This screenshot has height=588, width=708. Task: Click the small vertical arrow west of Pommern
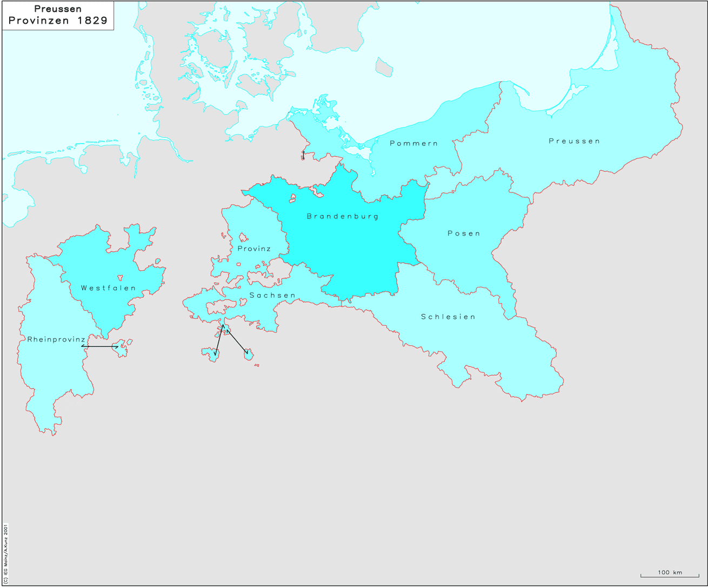(x=303, y=155)
